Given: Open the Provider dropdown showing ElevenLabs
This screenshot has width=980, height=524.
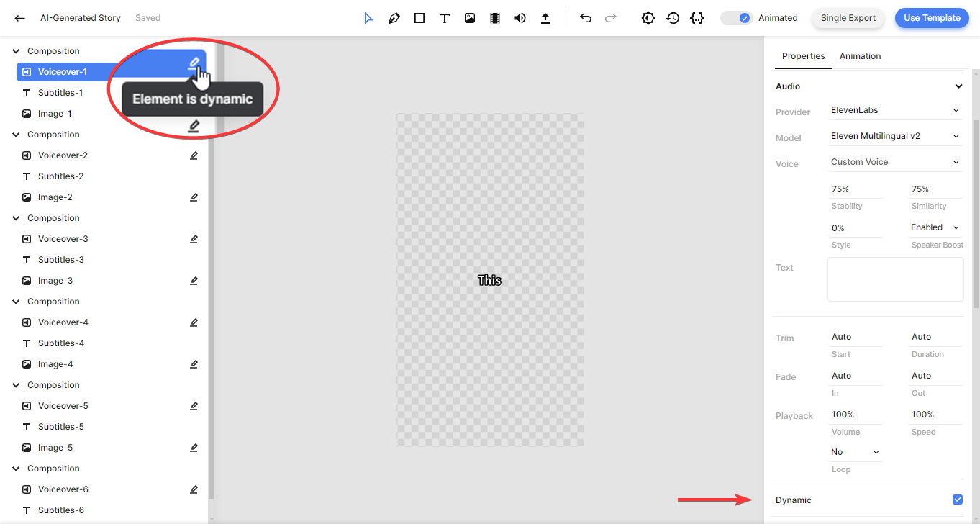Looking at the screenshot, I should point(894,110).
